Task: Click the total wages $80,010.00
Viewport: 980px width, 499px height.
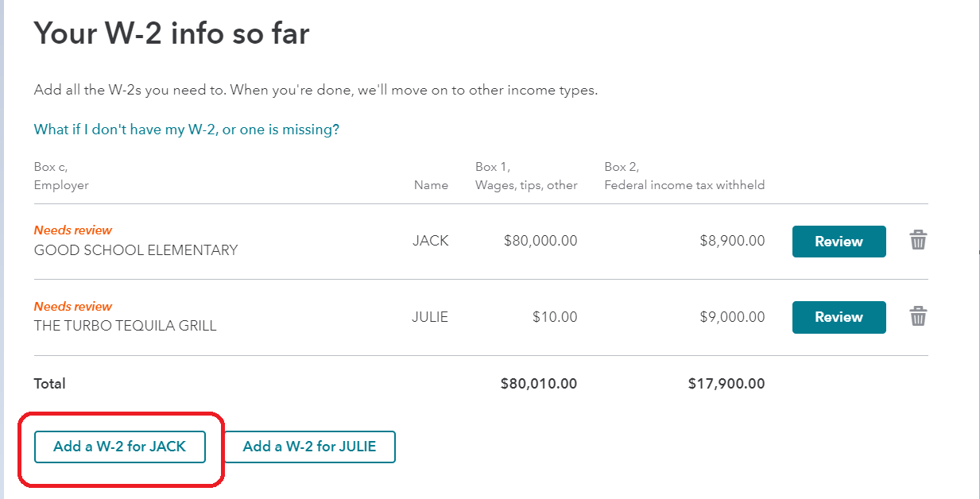Action: pyautogui.click(x=539, y=384)
